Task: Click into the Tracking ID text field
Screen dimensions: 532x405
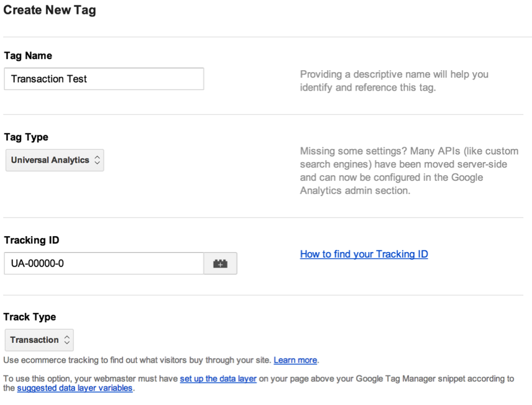Action: [x=104, y=263]
